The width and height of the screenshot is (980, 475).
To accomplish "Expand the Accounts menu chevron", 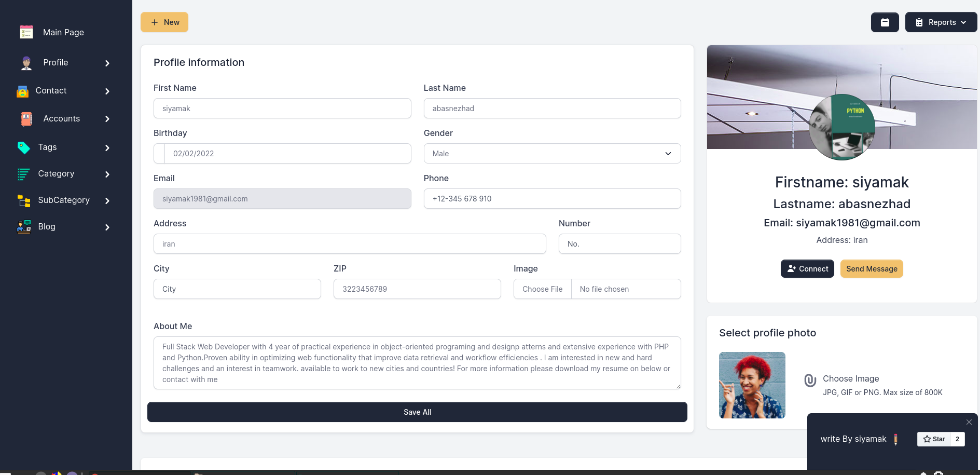I will tap(107, 119).
